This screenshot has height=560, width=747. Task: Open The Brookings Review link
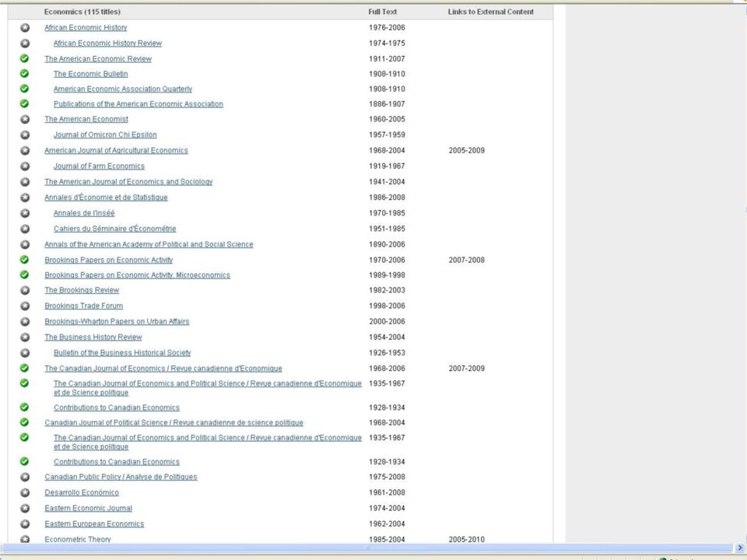pos(82,290)
